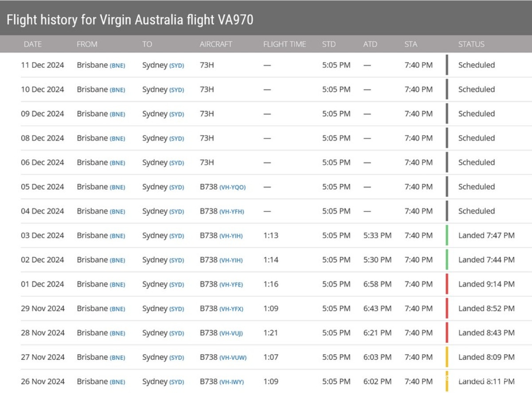Click SYD airport code in 04 Dec 2024 row

[x=176, y=212]
